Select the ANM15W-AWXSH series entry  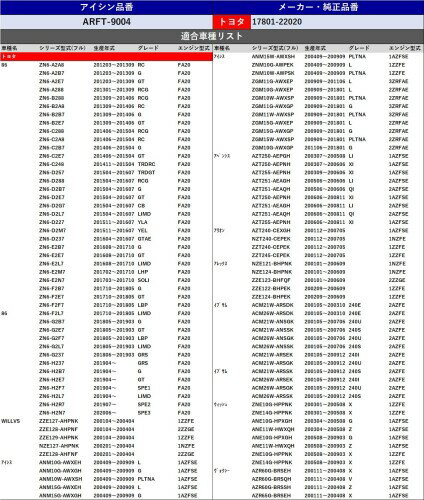273,57
